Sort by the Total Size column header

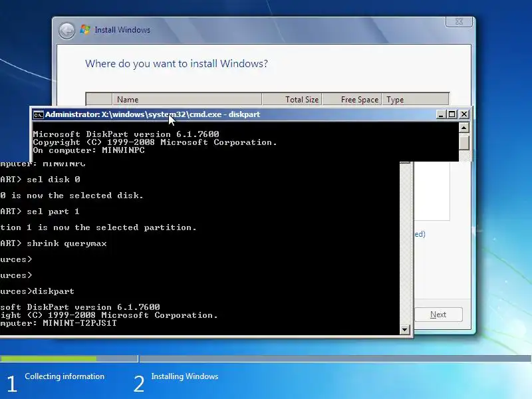click(x=292, y=99)
